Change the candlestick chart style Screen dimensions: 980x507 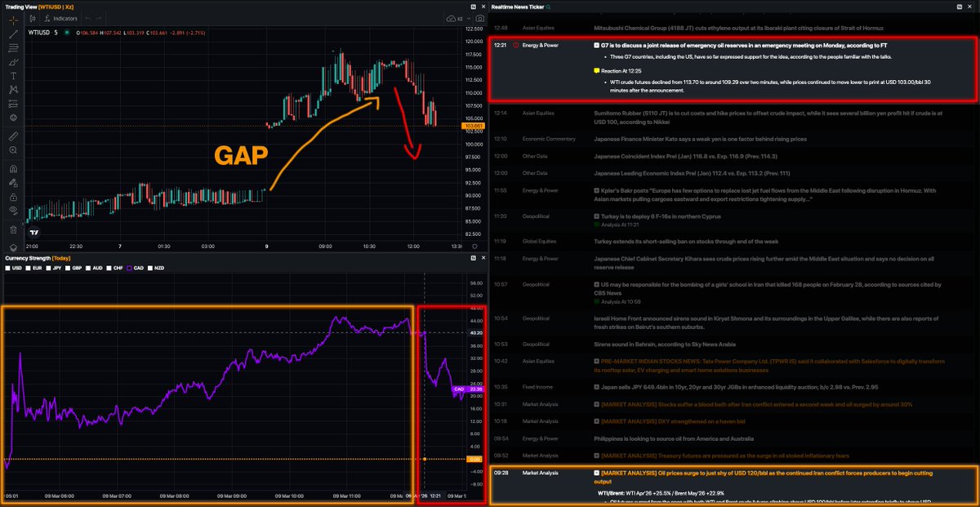click(x=33, y=18)
